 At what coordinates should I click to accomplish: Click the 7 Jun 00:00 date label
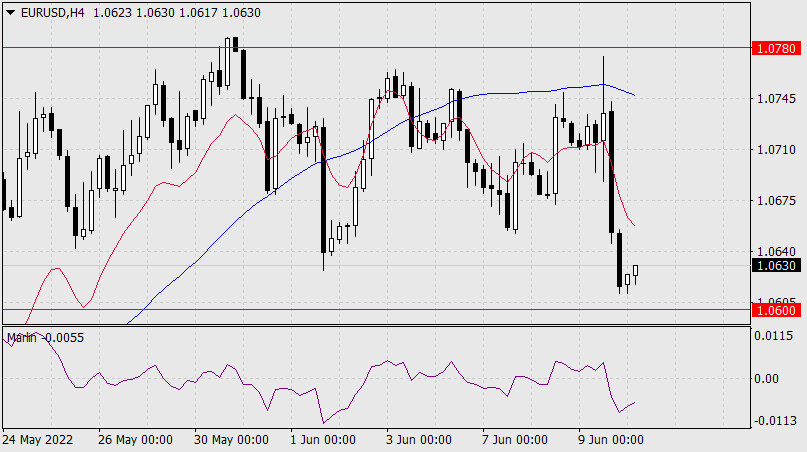coord(515,440)
